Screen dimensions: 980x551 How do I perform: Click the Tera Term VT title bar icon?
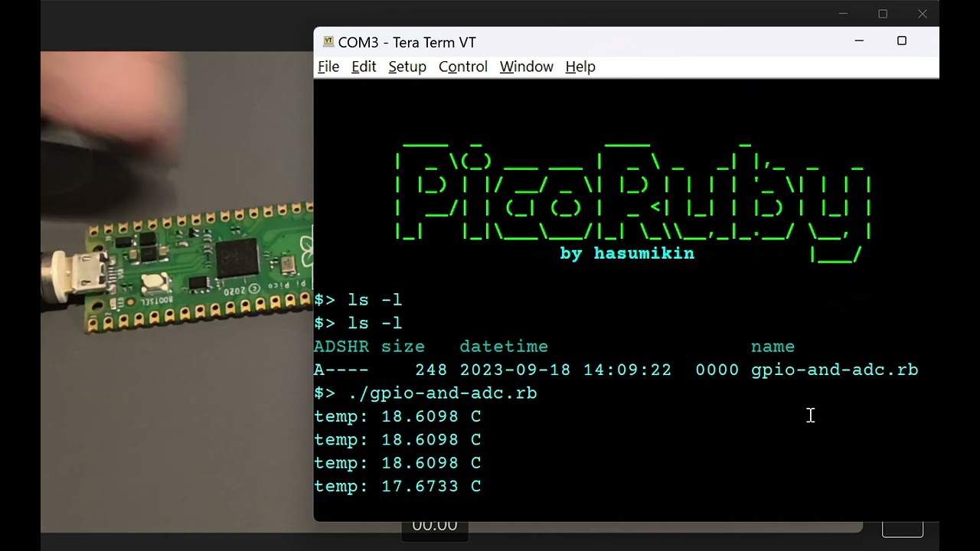(328, 42)
